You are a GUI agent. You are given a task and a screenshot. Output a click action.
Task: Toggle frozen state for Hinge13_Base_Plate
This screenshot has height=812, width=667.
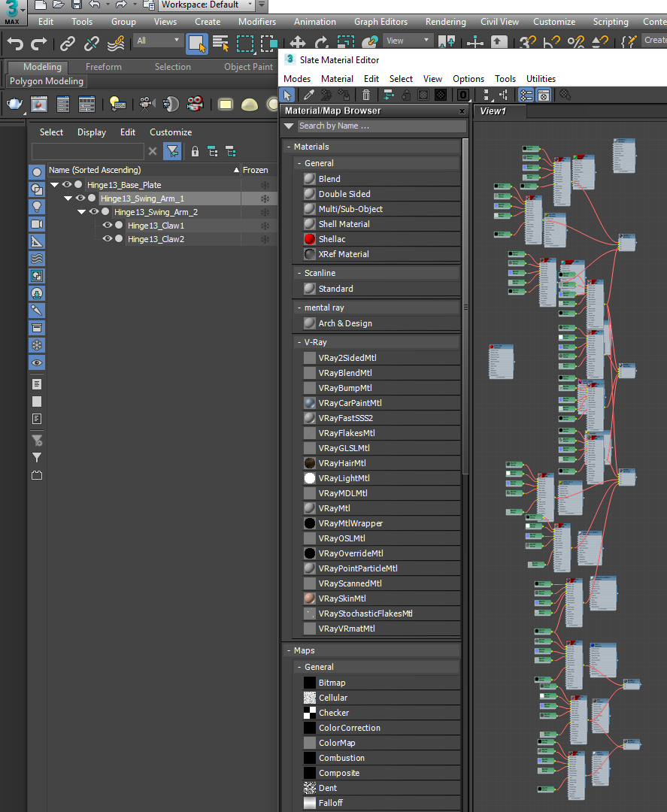[x=265, y=185]
